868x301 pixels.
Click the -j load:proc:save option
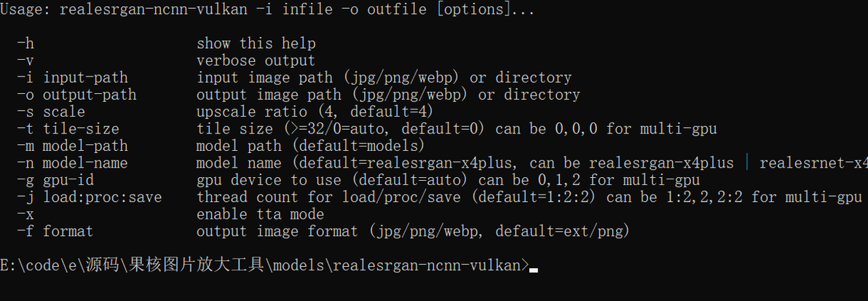(x=89, y=198)
